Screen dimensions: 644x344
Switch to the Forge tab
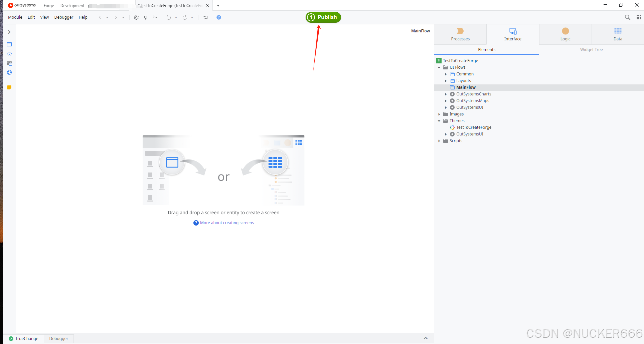pyautogui.click(x=49, y=6)
